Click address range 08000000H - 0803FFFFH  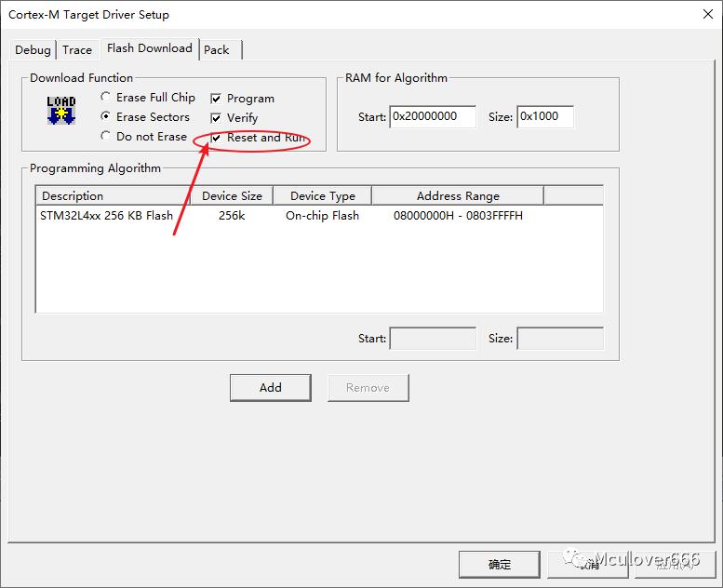[458, 215]
